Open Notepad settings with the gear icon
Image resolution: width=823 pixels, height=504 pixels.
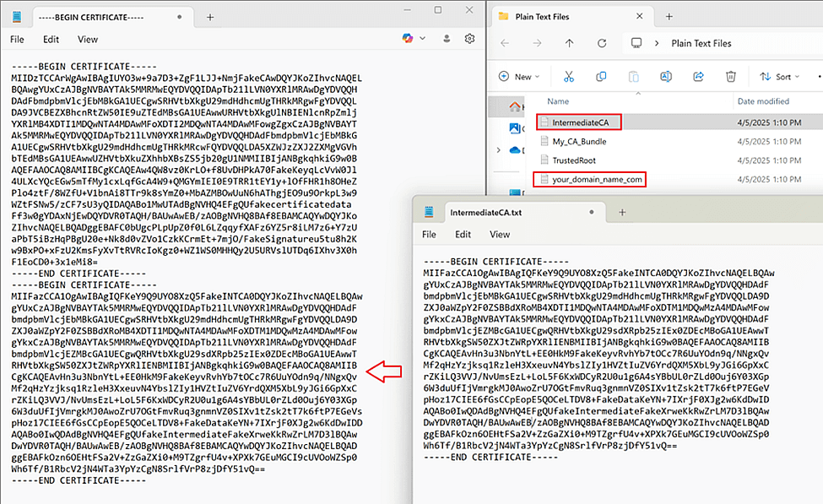(x=470, y=38)
